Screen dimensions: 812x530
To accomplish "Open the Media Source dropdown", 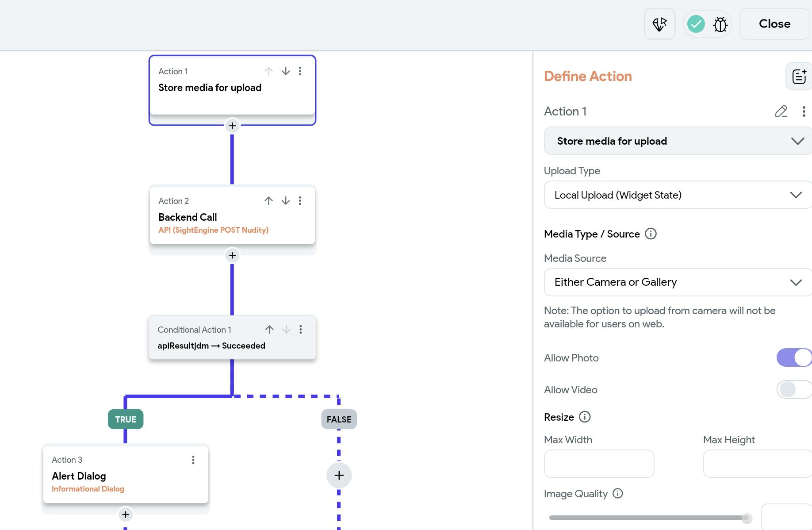I will (678, 282).
